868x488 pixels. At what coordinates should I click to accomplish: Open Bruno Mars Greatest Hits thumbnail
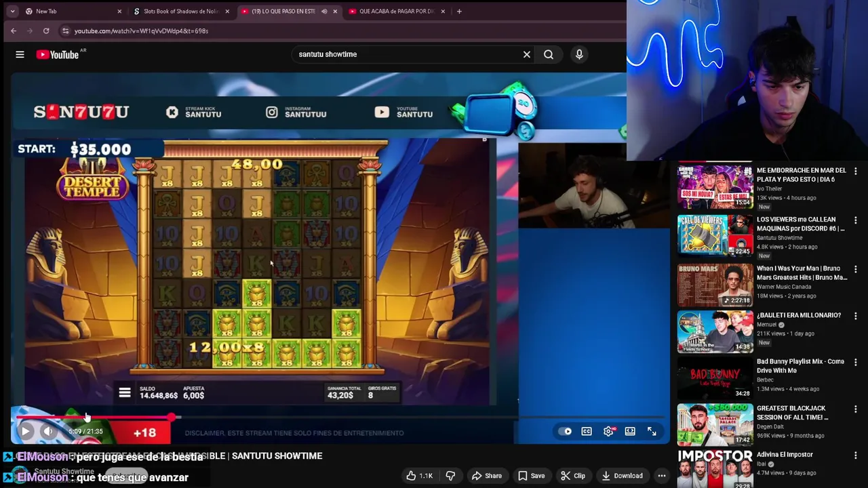[x=715, y=285]
